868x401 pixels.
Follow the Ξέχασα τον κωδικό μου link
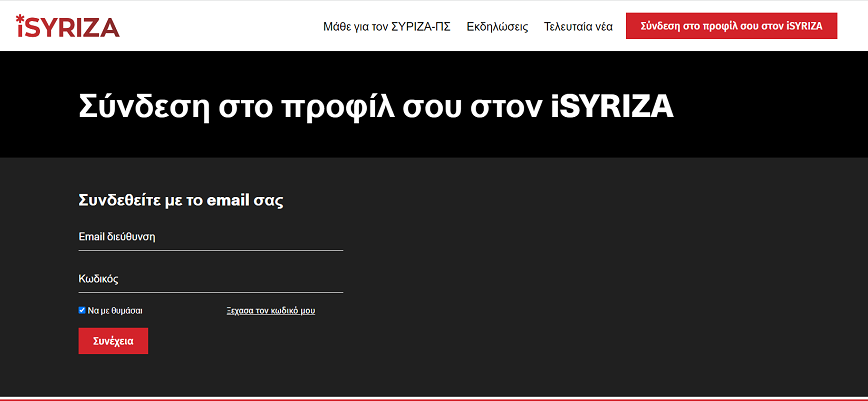[x=271, y=311]
